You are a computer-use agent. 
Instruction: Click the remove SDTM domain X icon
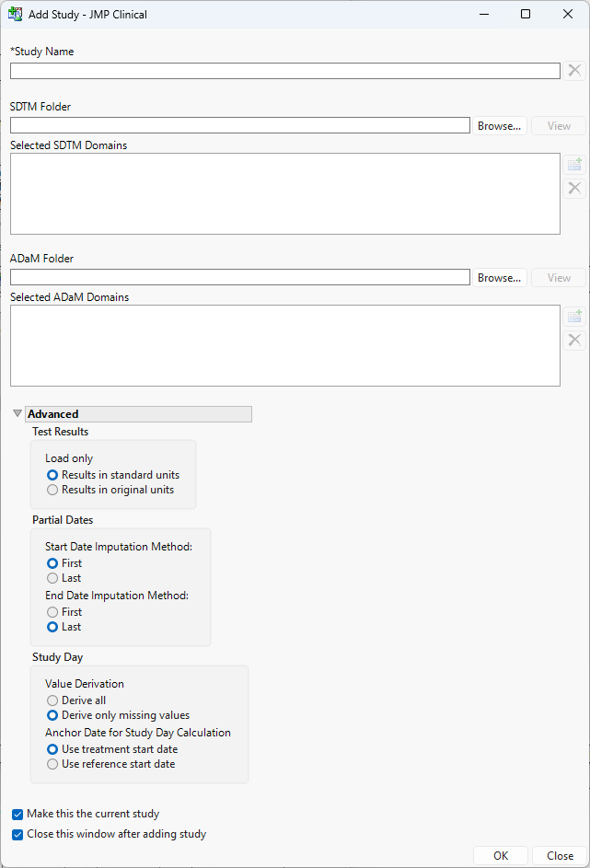tap(574, 188)
